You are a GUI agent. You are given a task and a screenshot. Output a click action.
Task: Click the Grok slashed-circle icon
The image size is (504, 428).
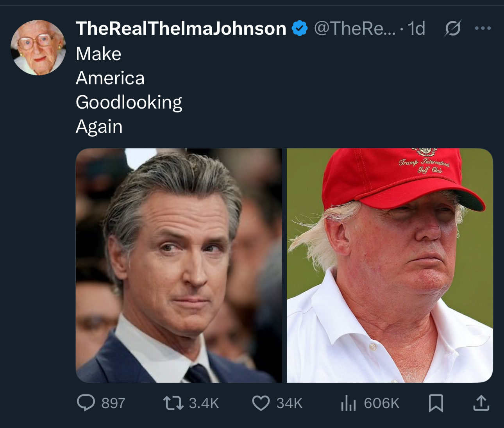[x=452, y=28]
